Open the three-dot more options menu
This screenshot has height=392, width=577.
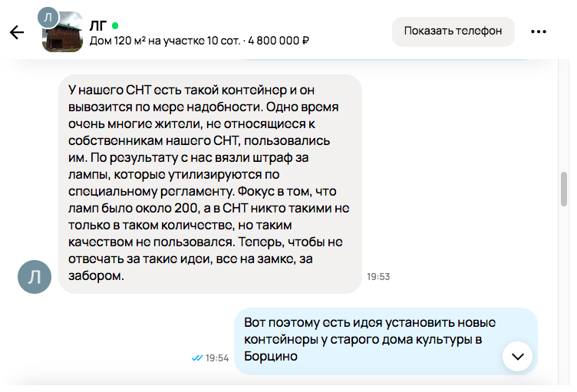pyautogui.click(x=539, y=31)
